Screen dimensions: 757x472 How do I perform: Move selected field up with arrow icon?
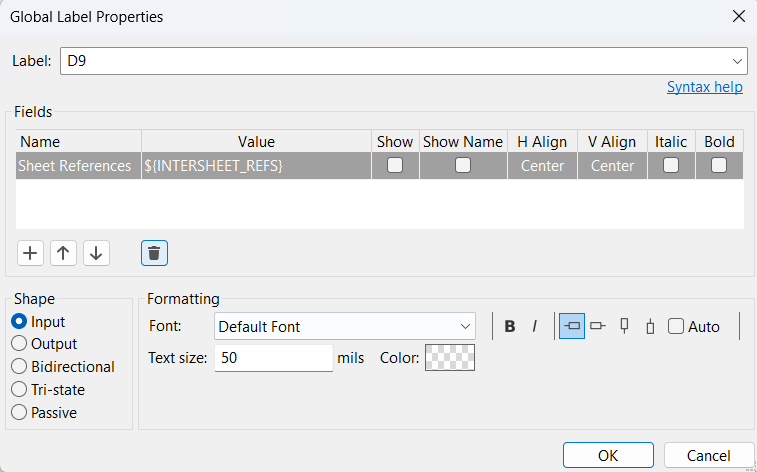click(x=63, y=253)
